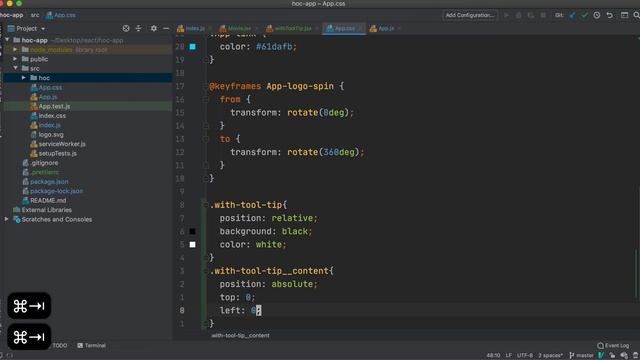Click the Add Configuration... button
640x360 pixels.
click(x=470, y=16)
